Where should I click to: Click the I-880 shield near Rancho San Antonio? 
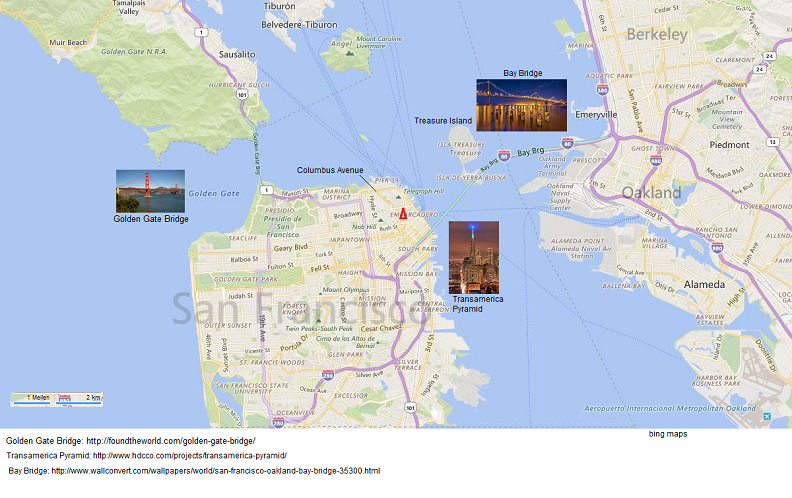click(717, 247)
